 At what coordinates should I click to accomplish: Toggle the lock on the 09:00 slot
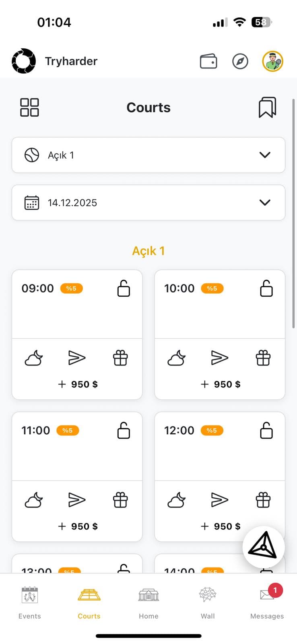[x=124, y=289]
